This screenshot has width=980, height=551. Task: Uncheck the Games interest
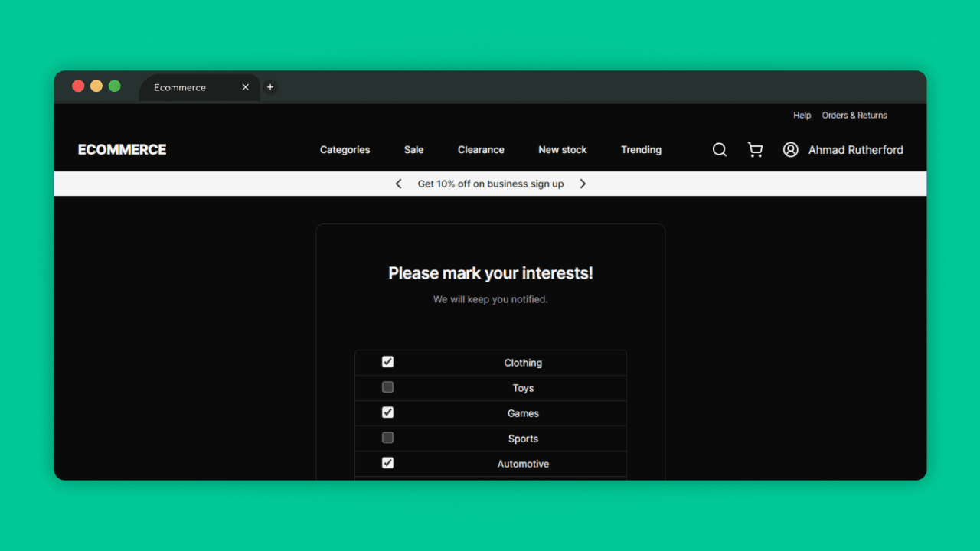tap(387, 412)
